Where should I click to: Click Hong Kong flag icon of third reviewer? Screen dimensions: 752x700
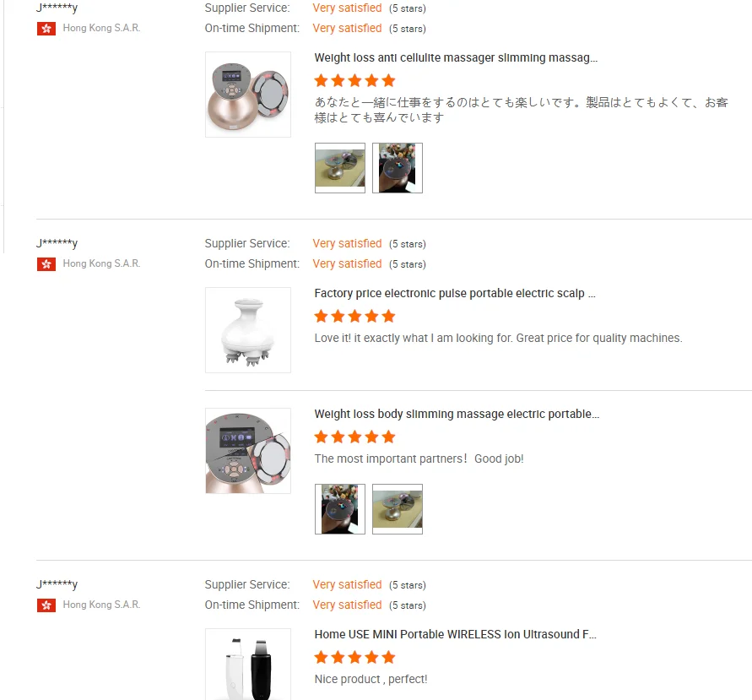pos(46,605)
